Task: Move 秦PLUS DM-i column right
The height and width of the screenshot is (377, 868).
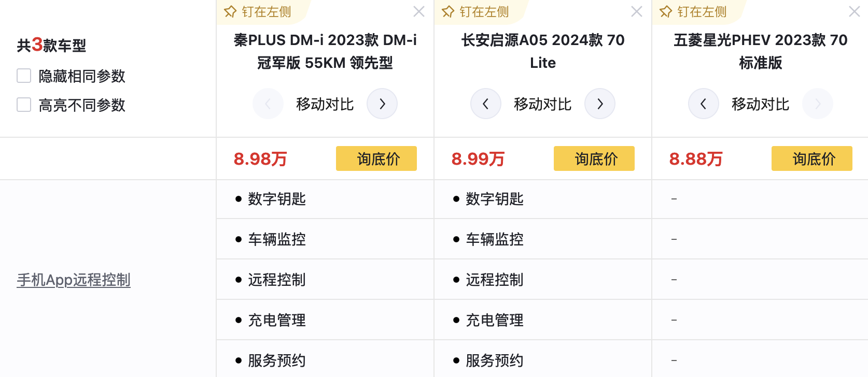Action: (x=382, y=104)
